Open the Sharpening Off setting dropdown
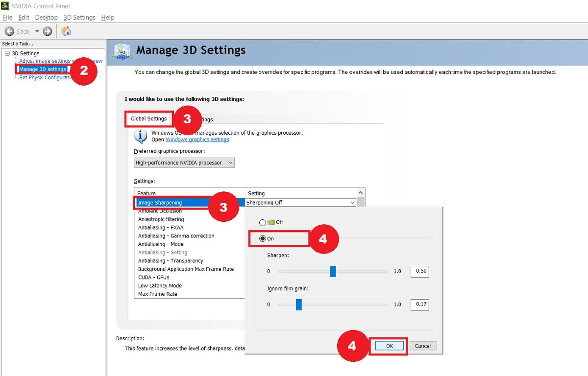588x376 pixels. tap(301, 202)
